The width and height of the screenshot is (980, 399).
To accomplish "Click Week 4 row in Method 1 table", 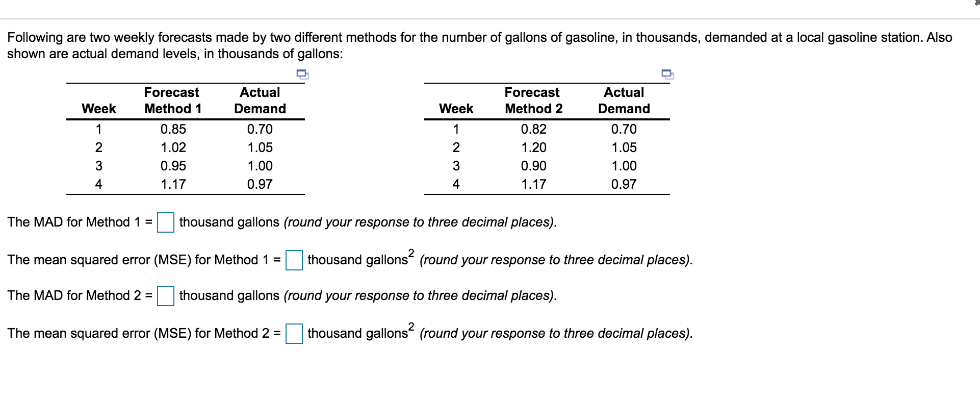I will [x=99, y=184].
